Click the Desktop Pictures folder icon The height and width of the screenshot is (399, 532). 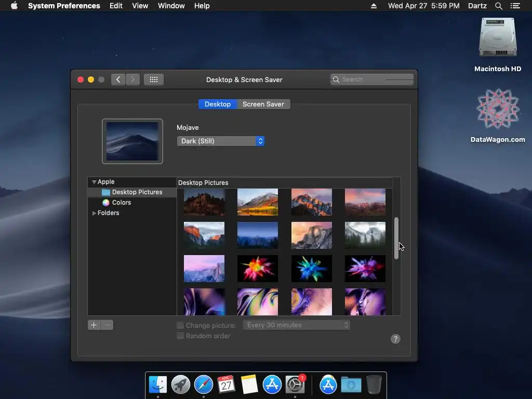pos(106,192)
